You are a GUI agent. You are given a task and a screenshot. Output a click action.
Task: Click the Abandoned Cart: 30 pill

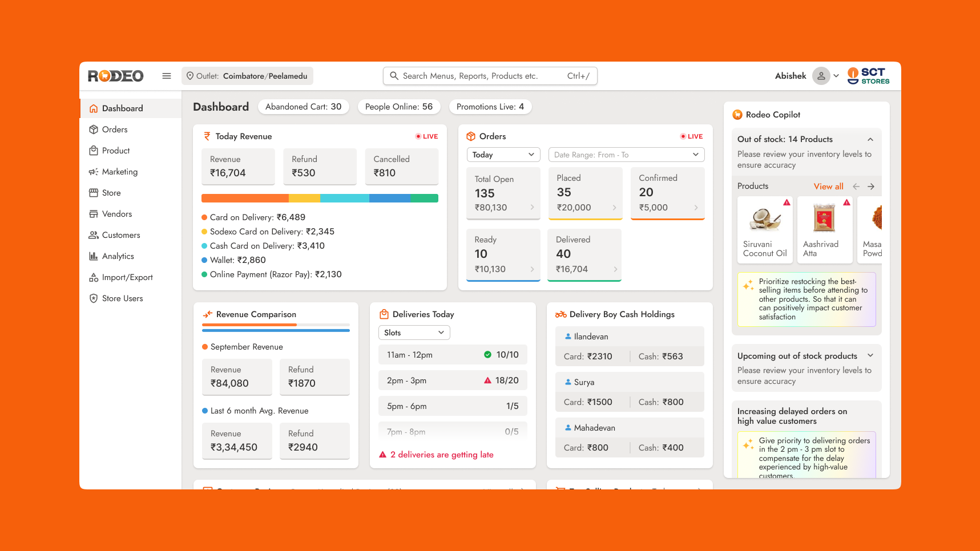[303, 107]
